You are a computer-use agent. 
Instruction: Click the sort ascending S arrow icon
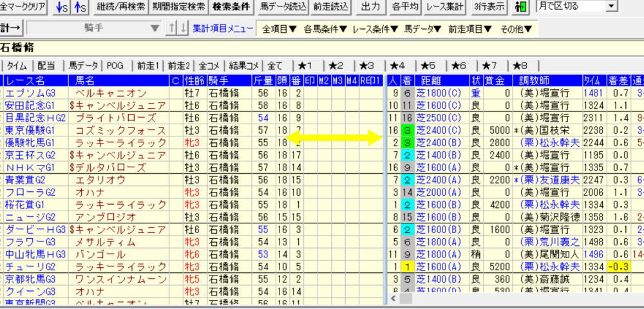click(x=79, y=7)
